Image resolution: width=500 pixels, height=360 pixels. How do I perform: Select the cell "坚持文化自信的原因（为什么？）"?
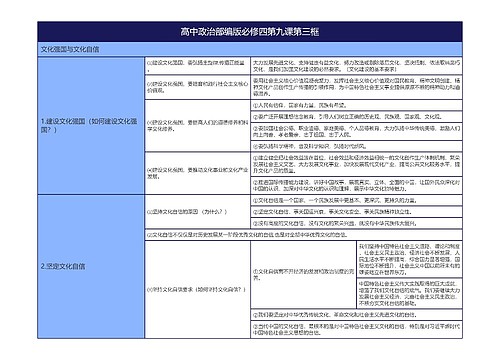[x=197, y=212]
